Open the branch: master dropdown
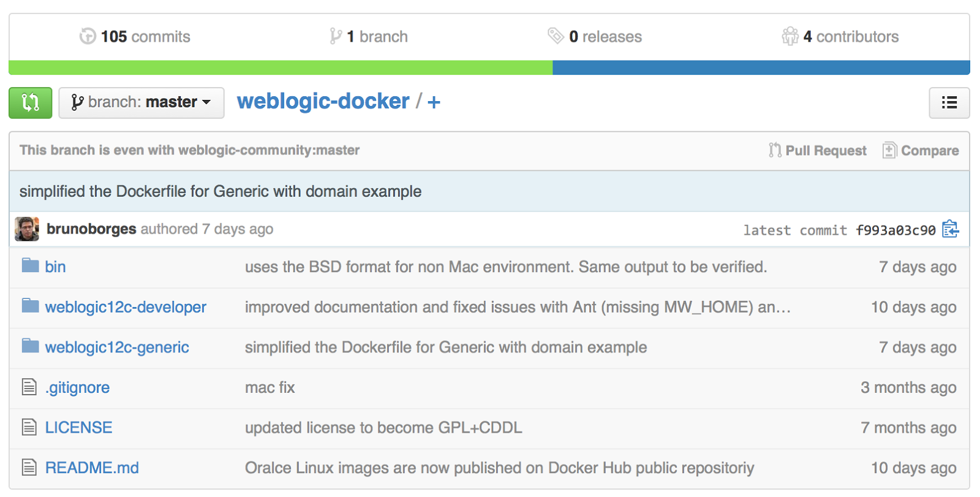The image size is (980, 497). [x=141, y=102]
